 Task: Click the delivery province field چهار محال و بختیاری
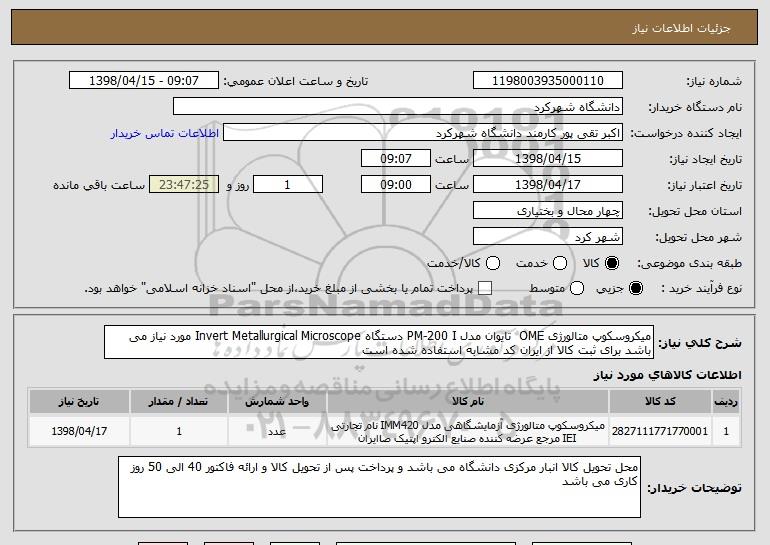coord(548,211)
